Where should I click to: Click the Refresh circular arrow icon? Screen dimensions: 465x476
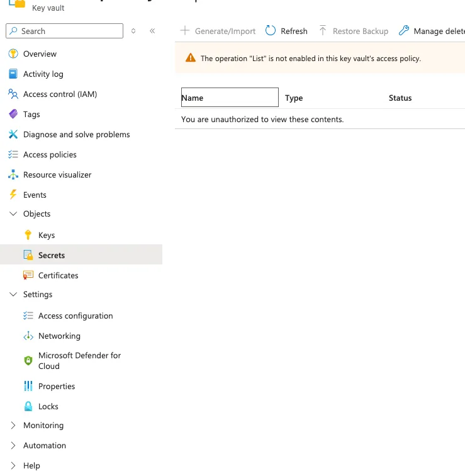coord(271,31)
